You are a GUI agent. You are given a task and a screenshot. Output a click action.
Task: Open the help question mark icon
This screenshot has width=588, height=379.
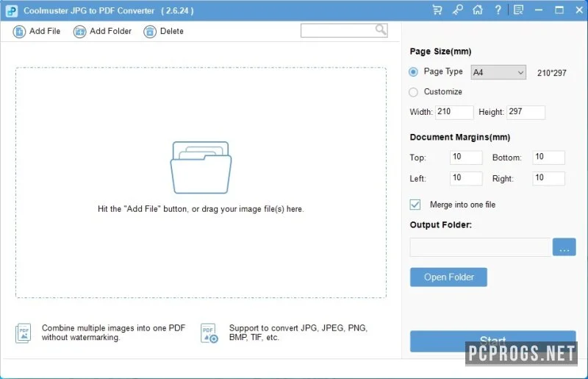click(498, 10)
